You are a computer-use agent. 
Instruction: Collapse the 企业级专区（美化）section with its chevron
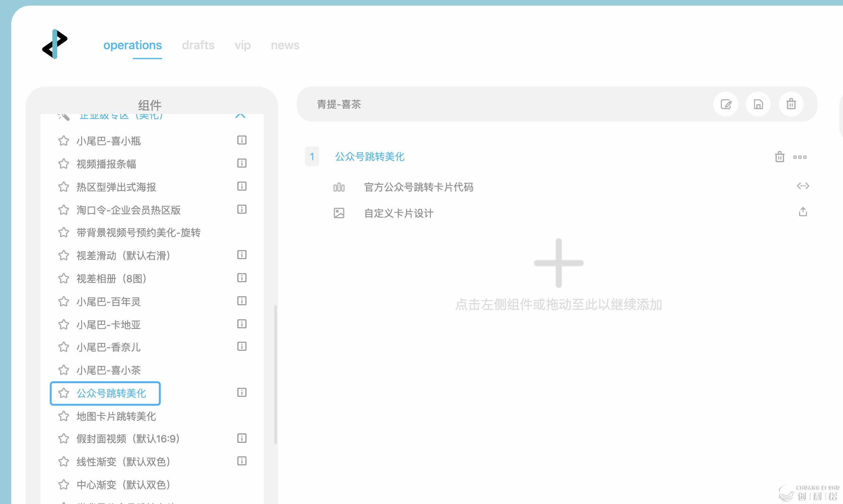[x=240, y=116]
